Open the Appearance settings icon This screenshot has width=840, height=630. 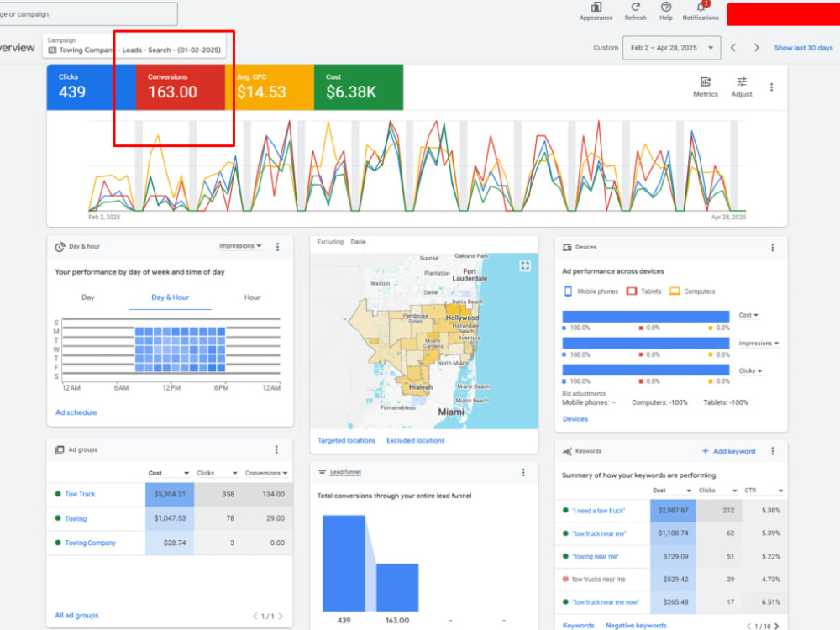(x=596, y=7)
